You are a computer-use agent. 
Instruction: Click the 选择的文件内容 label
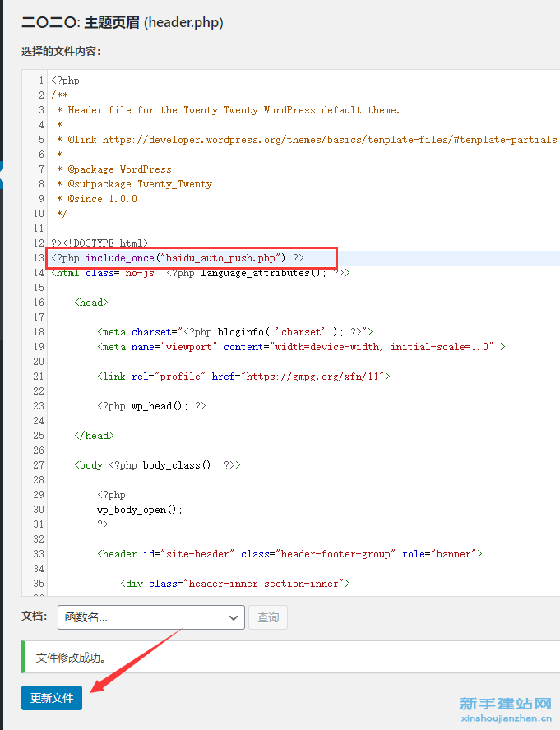[x=61, y=51]
